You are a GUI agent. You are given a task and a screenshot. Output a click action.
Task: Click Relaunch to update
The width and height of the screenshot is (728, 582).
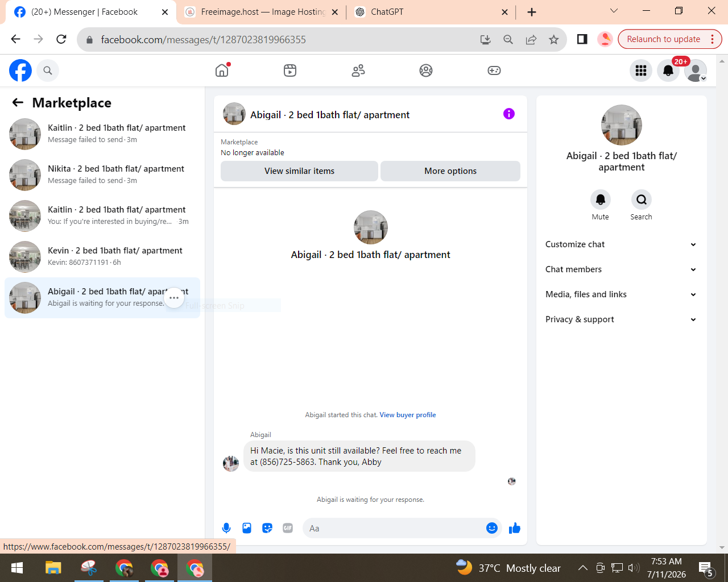click(x=663, y=39)
